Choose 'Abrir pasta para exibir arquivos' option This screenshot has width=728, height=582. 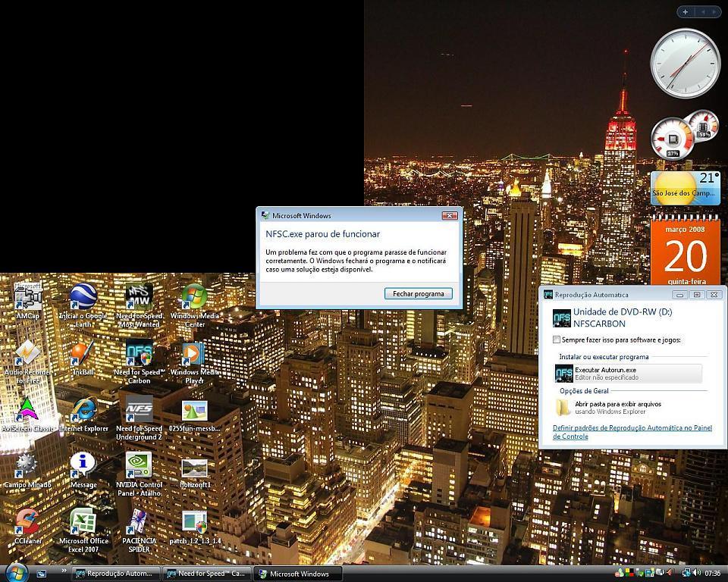click(x=617, y=408)
